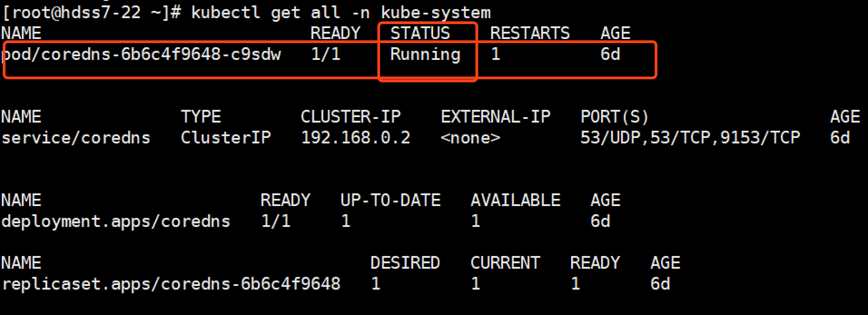Click the RESTARTS column header
The width and height of the screenshot is (868, 315).
coord(529,33)
